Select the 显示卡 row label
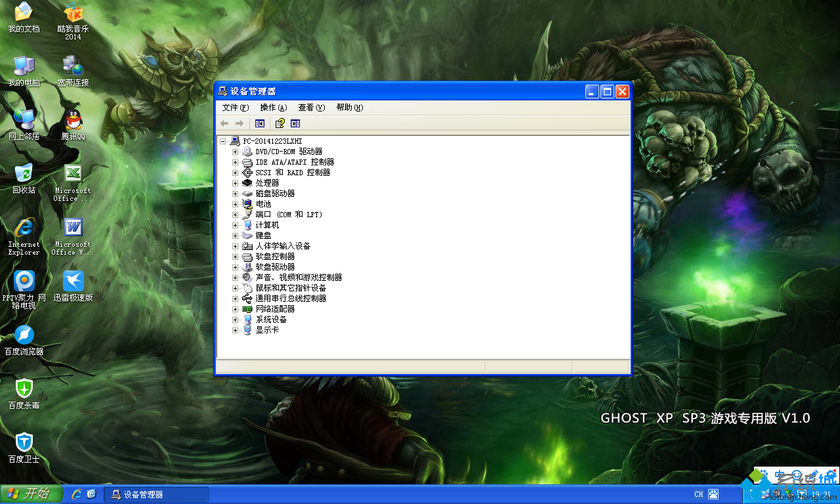 (x=267, y=330)
